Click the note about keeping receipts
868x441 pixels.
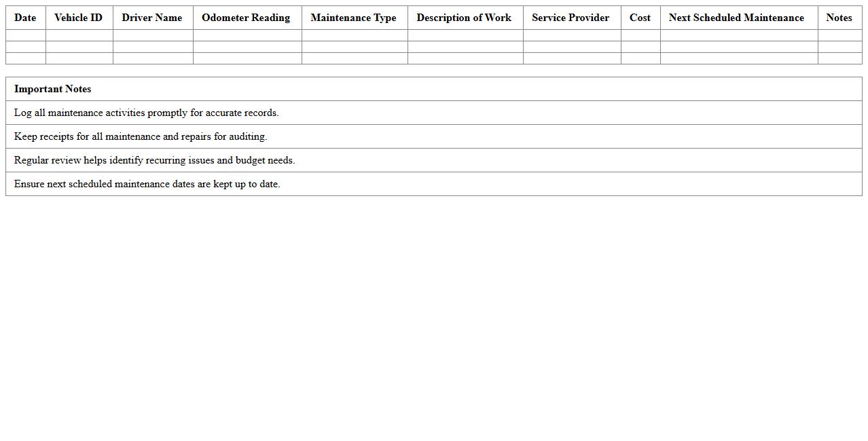point(141,136)
